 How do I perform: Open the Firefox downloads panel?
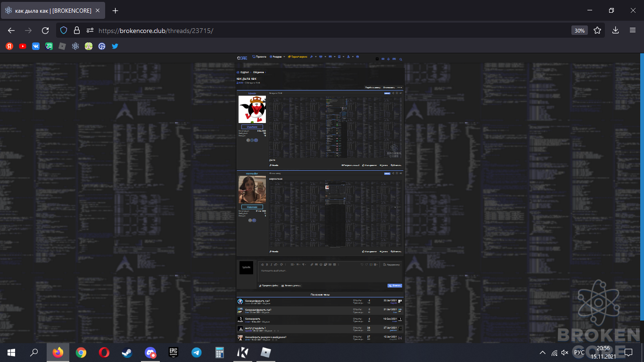click(615, 30)
